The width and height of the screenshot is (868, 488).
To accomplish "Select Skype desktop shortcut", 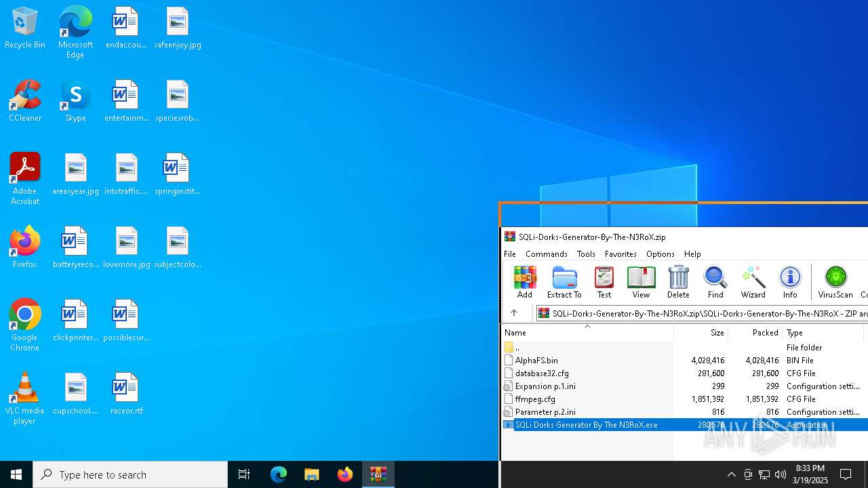I will tap(75, 101).
